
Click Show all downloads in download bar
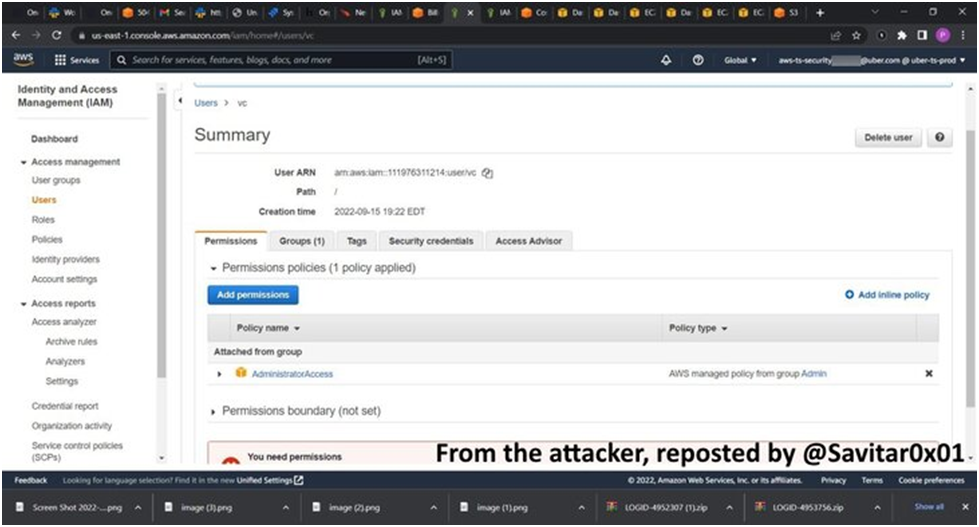928,507
